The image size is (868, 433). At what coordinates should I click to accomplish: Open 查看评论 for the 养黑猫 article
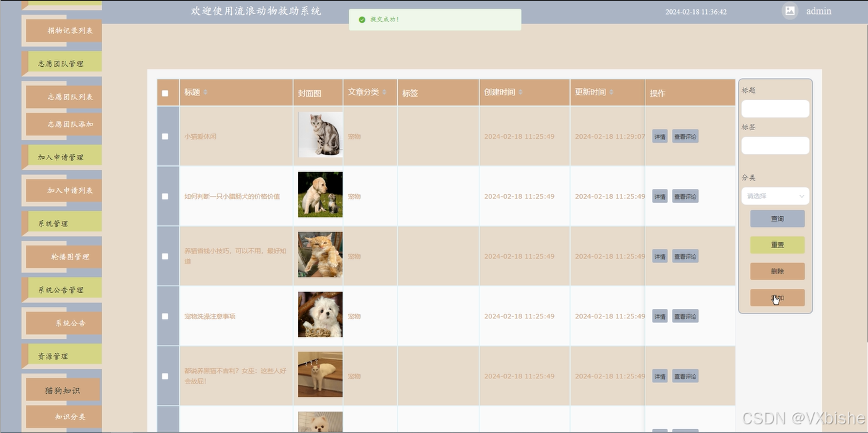point(685,376)
